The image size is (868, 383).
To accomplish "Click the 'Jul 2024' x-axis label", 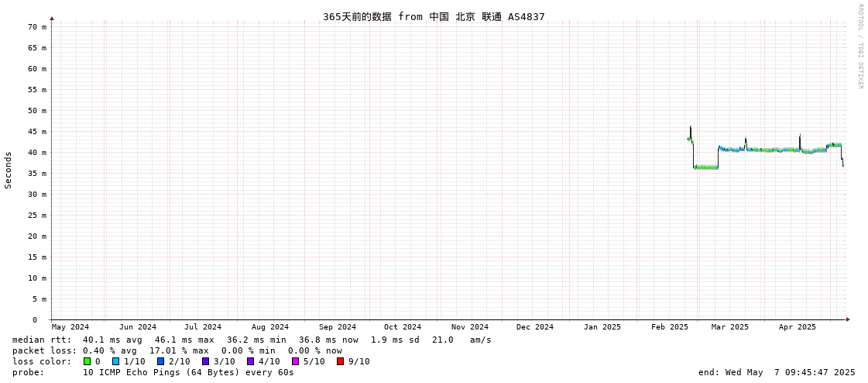I will 203,327.
